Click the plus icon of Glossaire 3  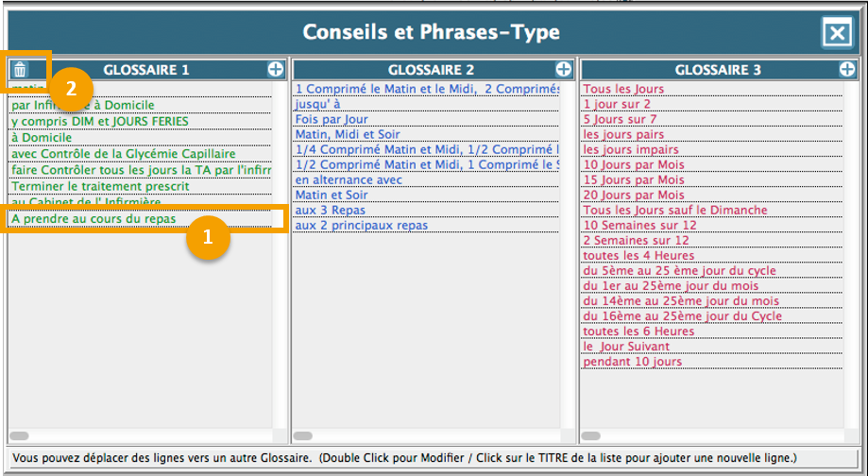pyautogui.click(x=847, y=69)
